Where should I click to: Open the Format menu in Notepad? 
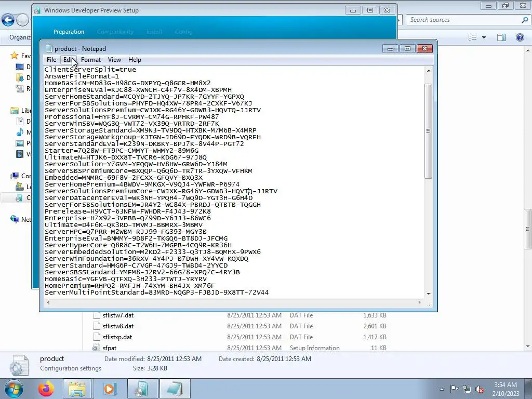(x=91, y=60)
